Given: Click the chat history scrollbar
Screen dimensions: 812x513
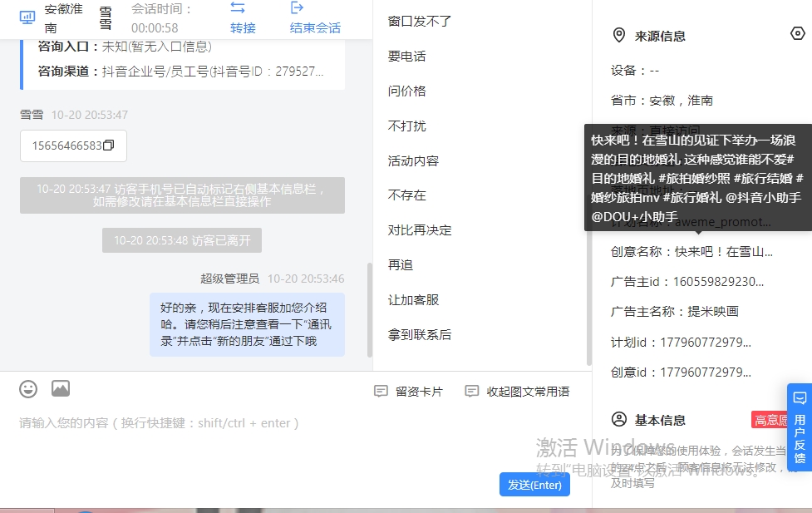Looking at the screenshot, I should (370, 310).
